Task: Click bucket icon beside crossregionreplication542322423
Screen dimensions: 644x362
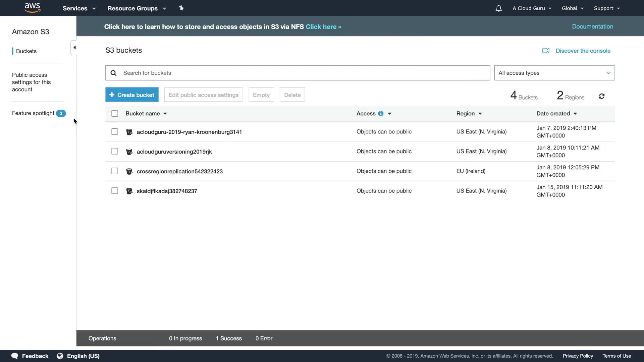Action: coord(129,172)
